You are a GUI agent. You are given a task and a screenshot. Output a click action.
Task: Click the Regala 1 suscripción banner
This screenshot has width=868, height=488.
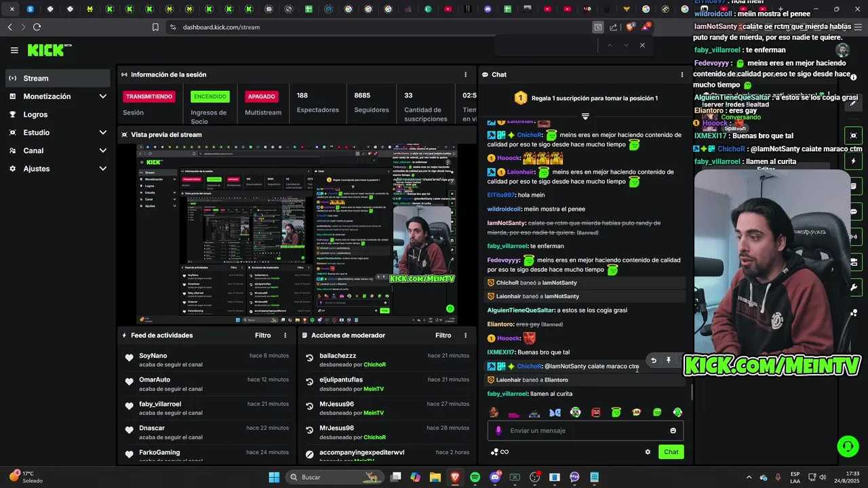coord(585,98)
